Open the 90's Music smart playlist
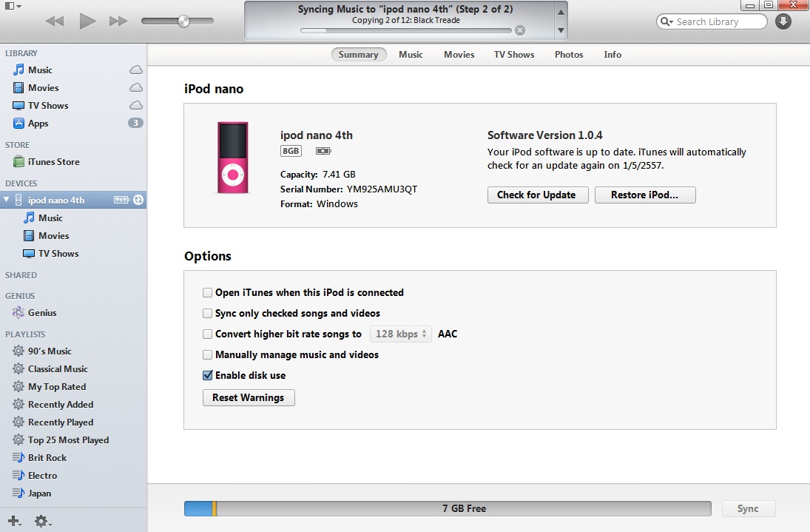Viewport: 810px width, 532px height. tap(50, 351)
